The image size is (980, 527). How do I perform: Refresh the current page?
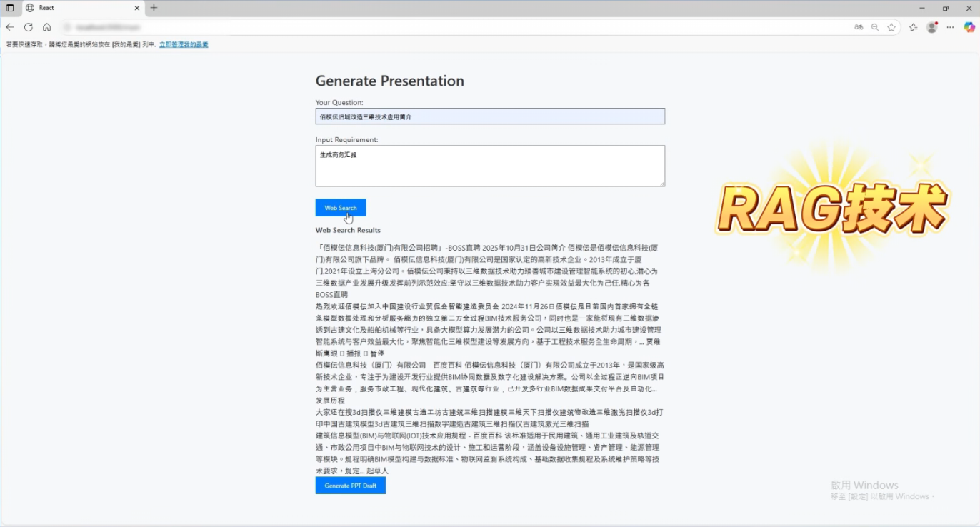(29, 27)
